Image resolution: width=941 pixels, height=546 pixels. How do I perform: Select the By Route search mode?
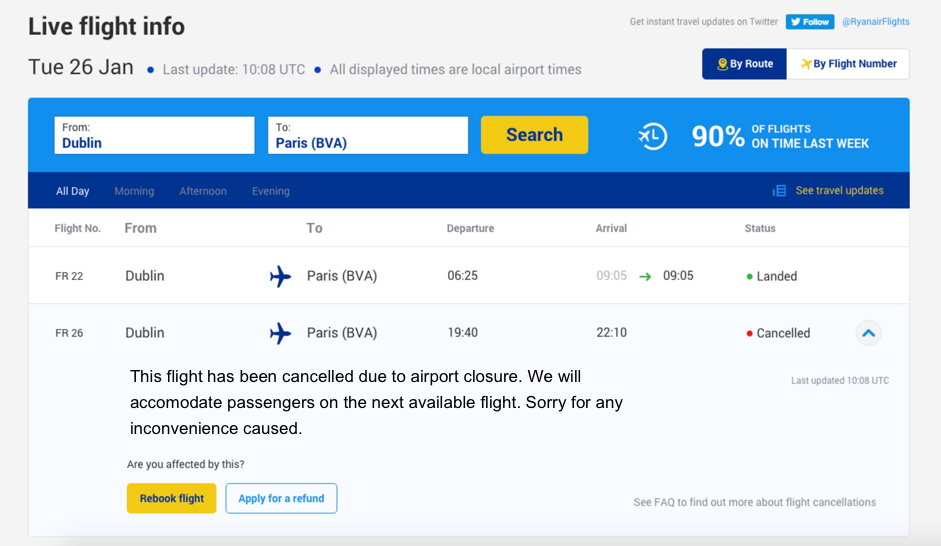[744, 64]
